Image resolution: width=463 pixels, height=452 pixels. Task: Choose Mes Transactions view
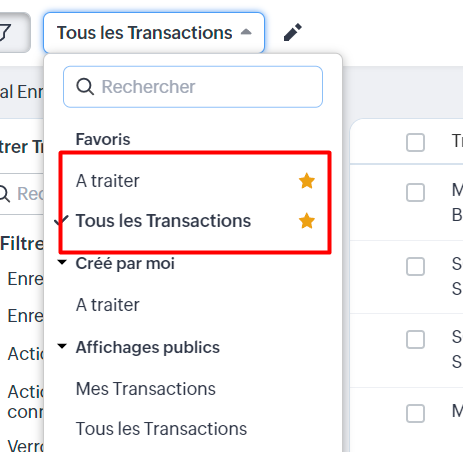146,389
